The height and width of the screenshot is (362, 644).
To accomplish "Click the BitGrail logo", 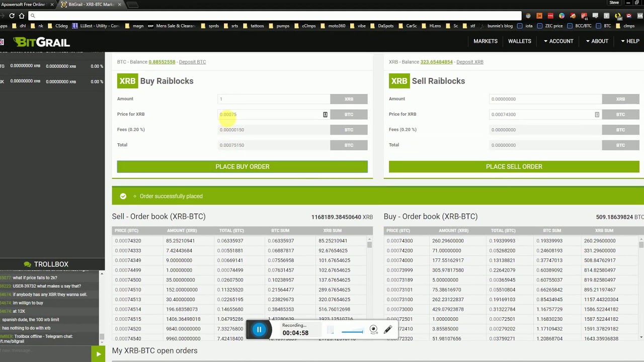I will (x=42, y=42).
